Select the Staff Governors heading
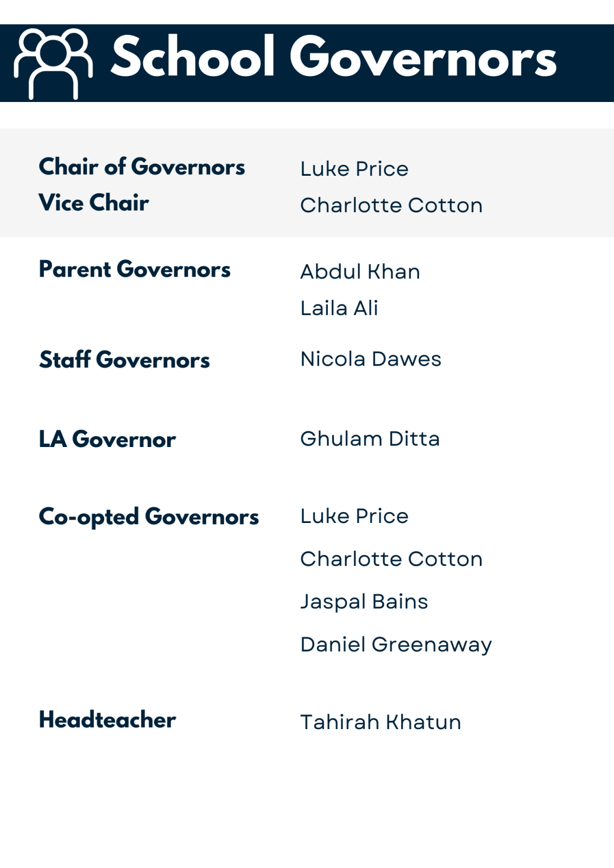The height and width of the screenshot is (868, 614). tap(124, 360)
